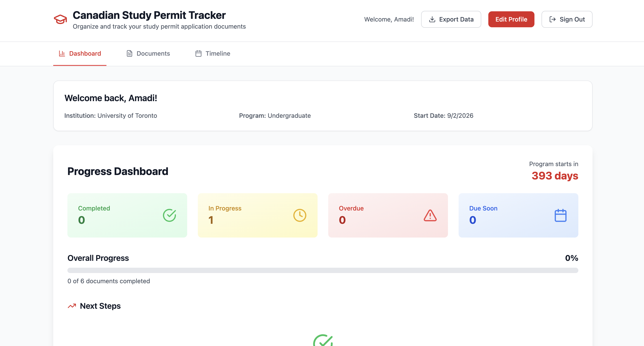Screen dimensions: 644x346
Task: Switch to the Documents tab
Action: [x=148, y=53]
